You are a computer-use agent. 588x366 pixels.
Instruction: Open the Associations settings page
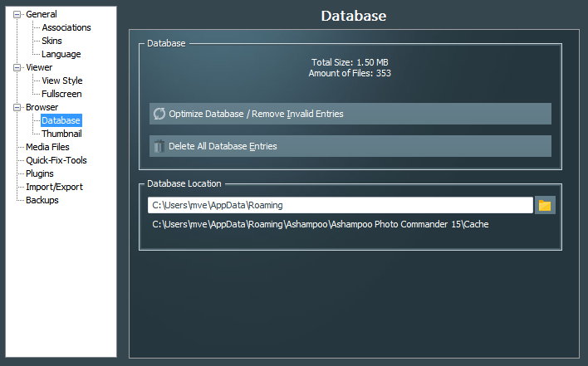pos(66,27)
